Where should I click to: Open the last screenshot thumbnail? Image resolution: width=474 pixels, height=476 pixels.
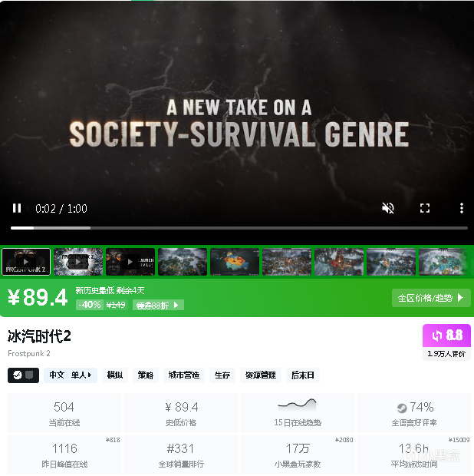coord(443,262)
